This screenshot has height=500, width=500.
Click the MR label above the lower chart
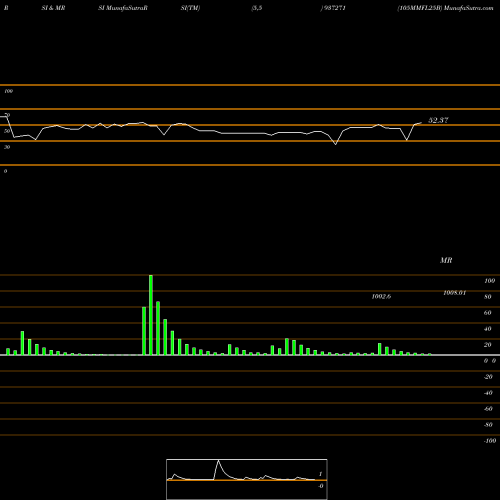[x=446, y=260]
